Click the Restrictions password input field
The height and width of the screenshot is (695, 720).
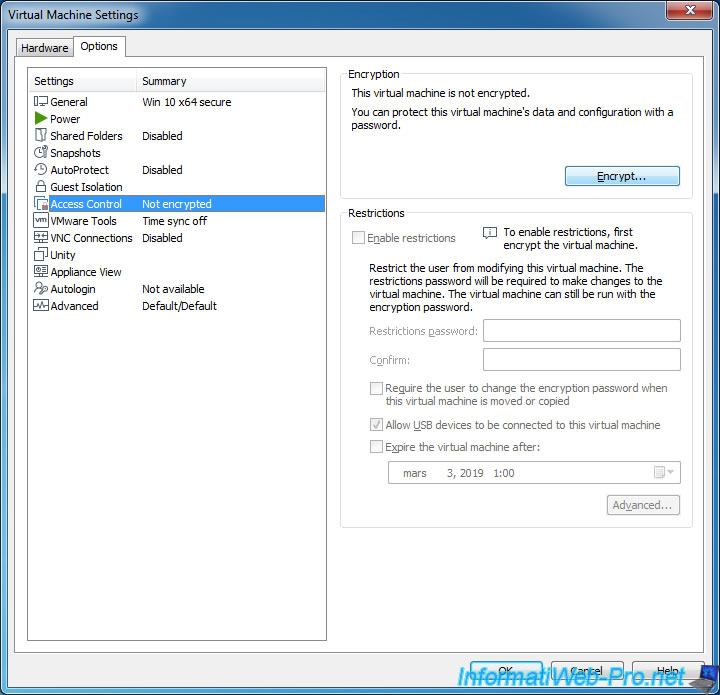581,331
